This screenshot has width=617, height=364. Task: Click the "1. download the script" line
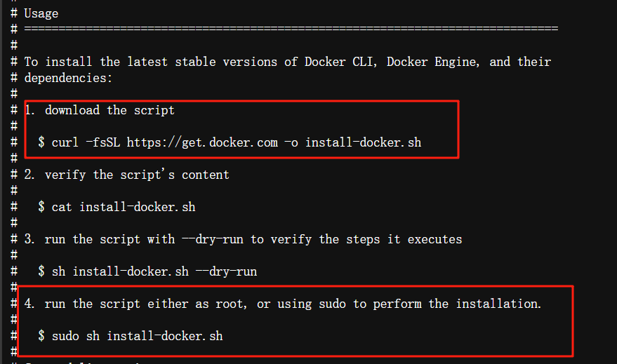click(x=100, y=110)
